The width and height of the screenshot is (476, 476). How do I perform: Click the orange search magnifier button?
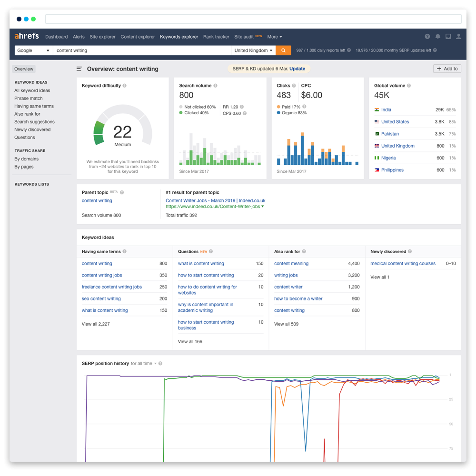[283, 50]
